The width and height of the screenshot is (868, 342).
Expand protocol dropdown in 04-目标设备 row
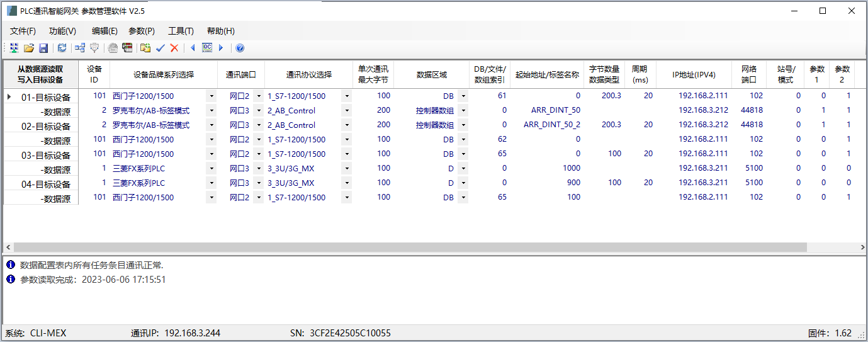coord(346,183)
